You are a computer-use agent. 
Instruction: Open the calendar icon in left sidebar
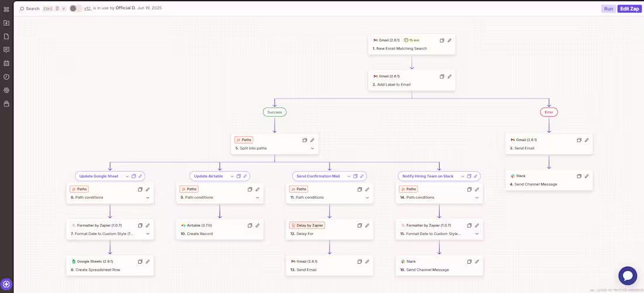pos(6,63)
